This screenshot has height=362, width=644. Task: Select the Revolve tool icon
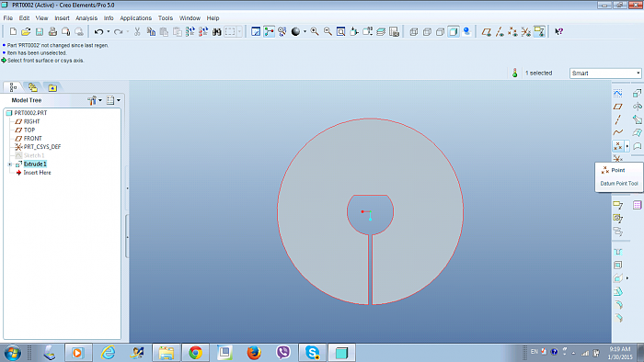click(637, 107)
